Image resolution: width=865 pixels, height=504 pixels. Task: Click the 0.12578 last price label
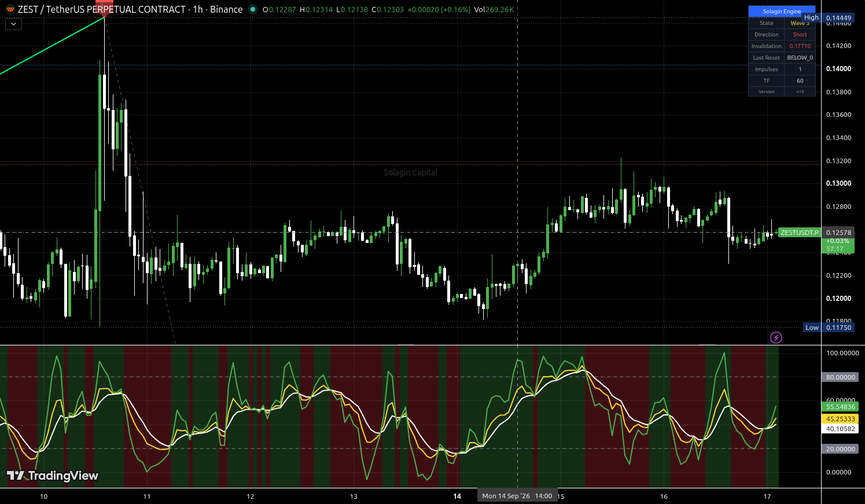[x=838, y=233]
